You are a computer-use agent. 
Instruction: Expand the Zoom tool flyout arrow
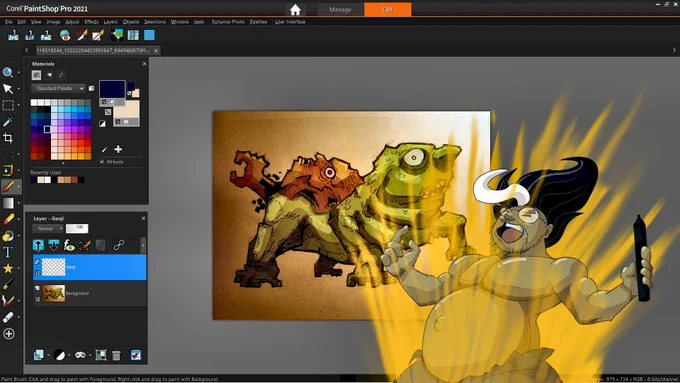click(19, 73)
